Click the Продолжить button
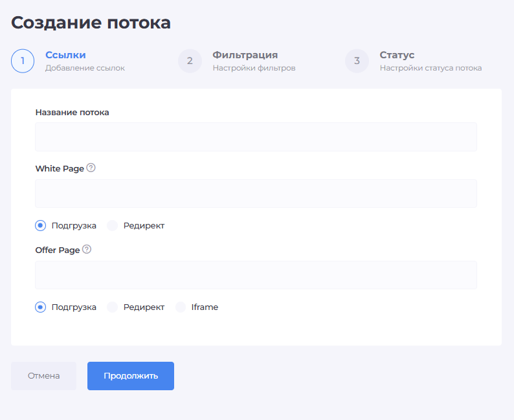Screen dimensions: 514x420 pos(131,376)
